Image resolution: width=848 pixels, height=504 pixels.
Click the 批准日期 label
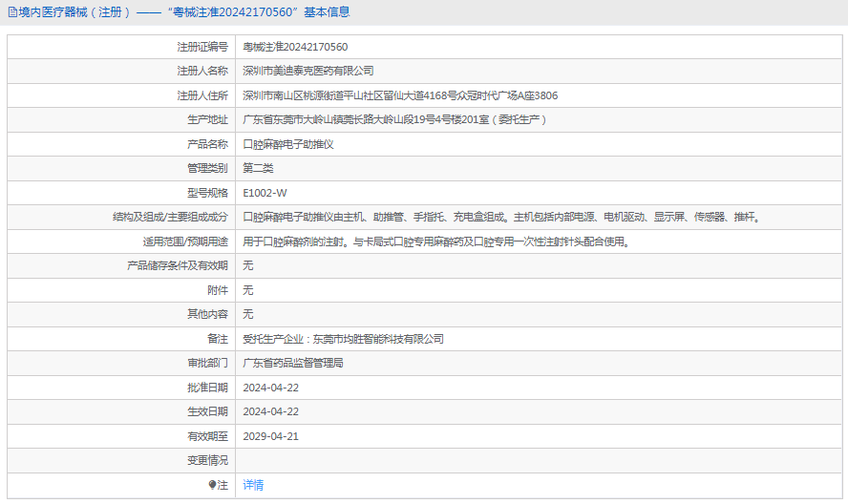tap(207, 388)
